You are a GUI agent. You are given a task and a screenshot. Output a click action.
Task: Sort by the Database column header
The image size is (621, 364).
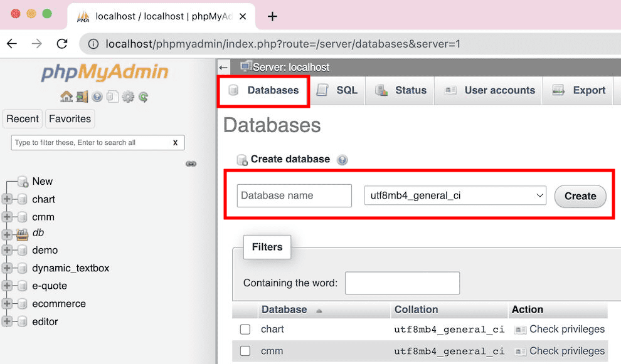(284, 309)
